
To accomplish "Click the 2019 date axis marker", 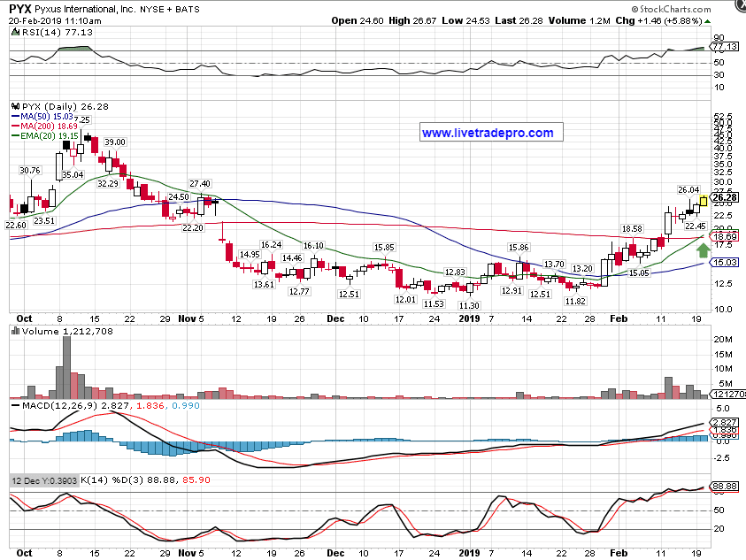I will pyautogui.click(x=470, y=317).
